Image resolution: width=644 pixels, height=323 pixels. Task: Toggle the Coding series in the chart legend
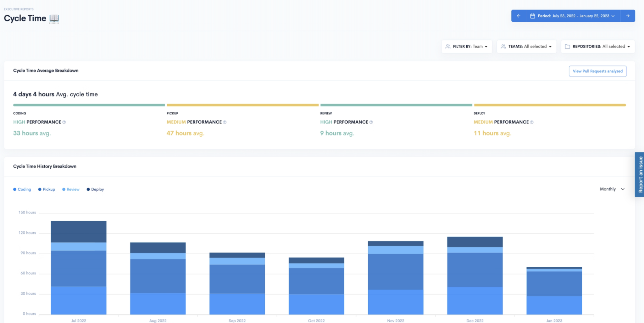point(22,189)
